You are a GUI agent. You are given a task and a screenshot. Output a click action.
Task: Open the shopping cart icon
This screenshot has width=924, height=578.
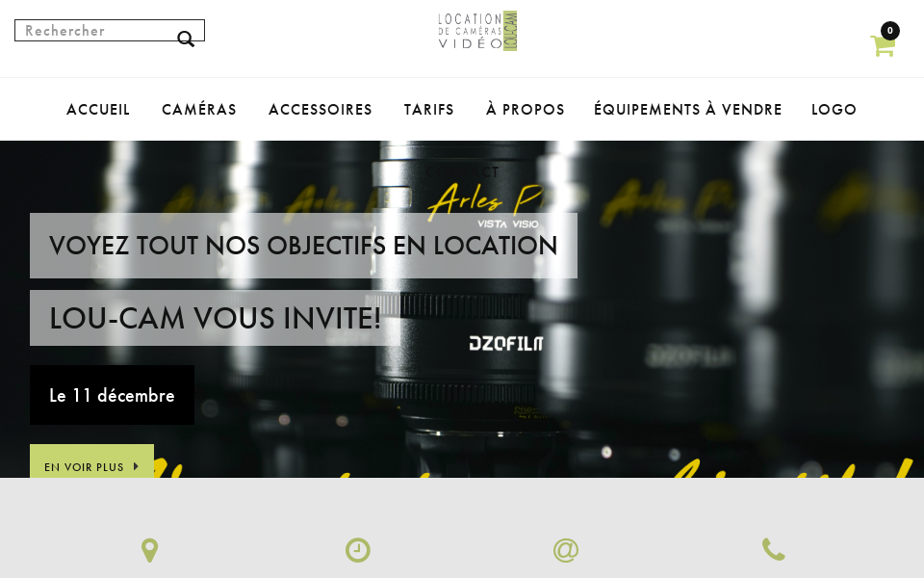click(x=883, y=46)
